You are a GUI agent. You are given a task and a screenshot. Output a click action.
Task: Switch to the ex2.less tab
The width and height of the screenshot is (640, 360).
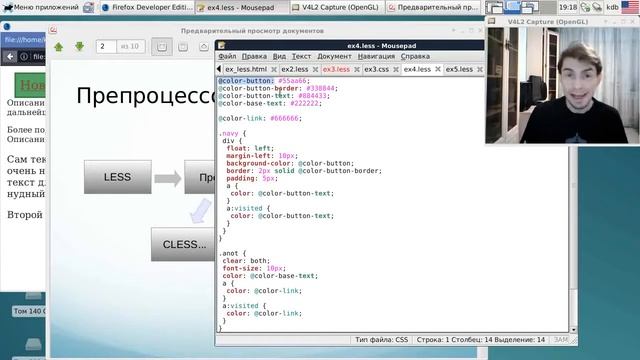tap(295, 69)
